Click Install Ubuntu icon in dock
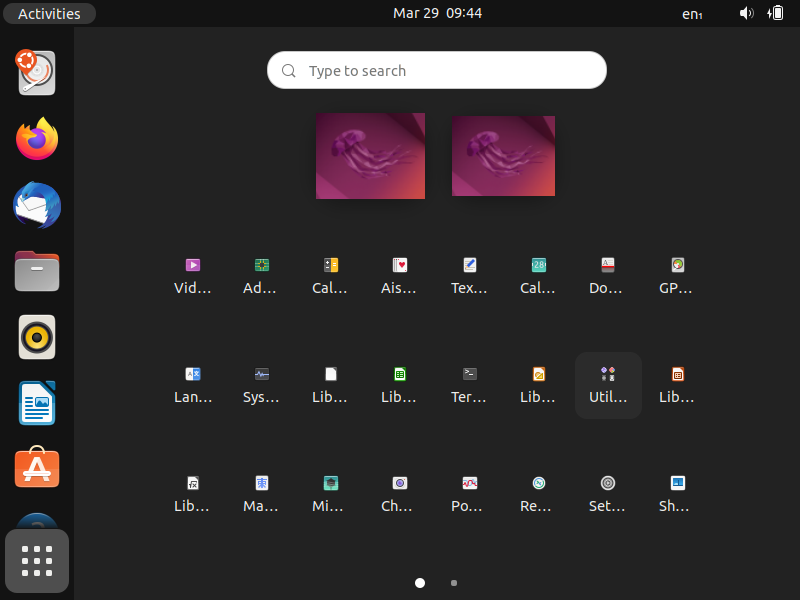800x600 pixels. 37,72
